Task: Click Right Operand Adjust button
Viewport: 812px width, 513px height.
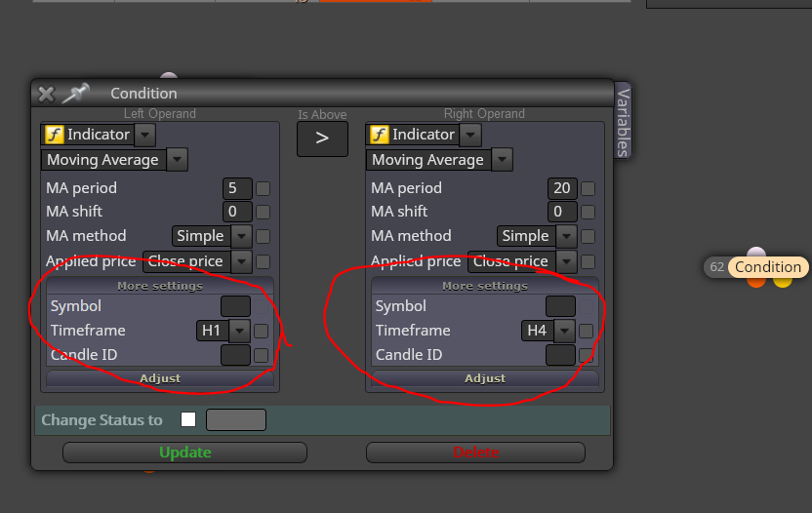Action: tap(485, 378)
